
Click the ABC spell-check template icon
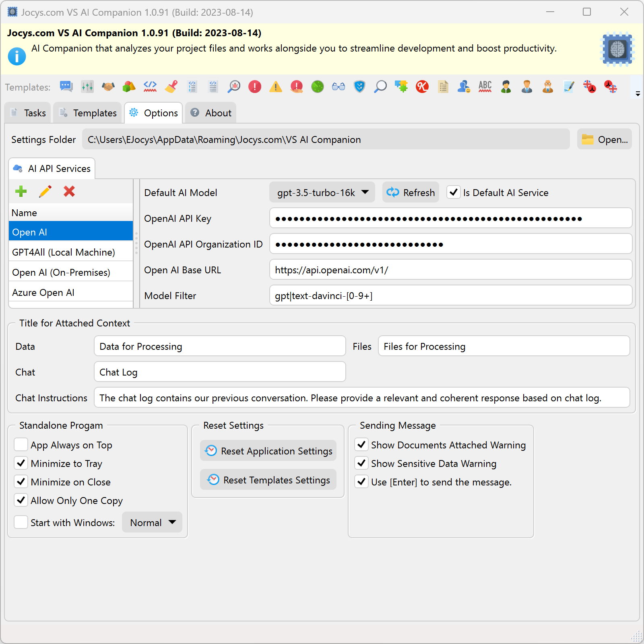[485, 87]
